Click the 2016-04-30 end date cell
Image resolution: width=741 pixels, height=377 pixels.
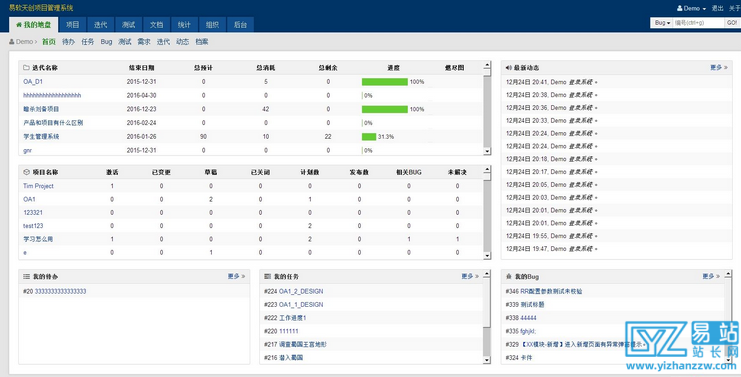[x=141, y=95]
